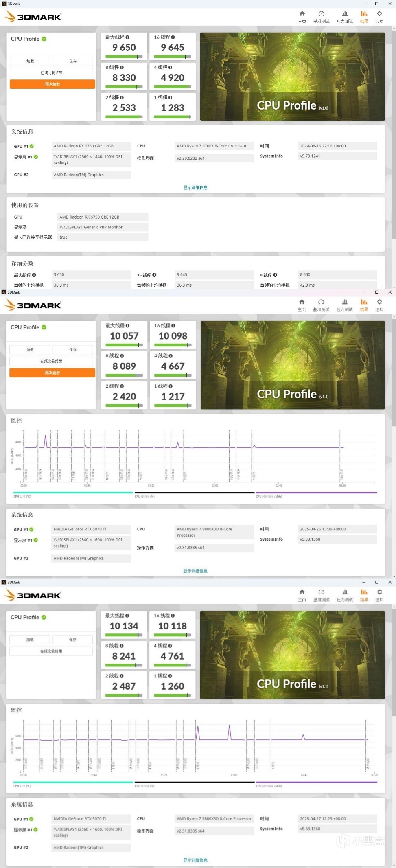This screenshot has width=396, height=868.
Task: Select the 'AMD Ryzen 7 9700X 8-Core Processor' field
Action: point(214,146)
